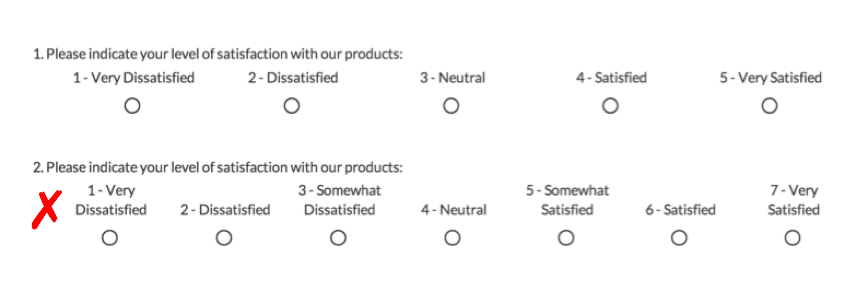Click the '3 - Somewhat Dissatisfied' label
868x303 pixels.
pos(339,200)
